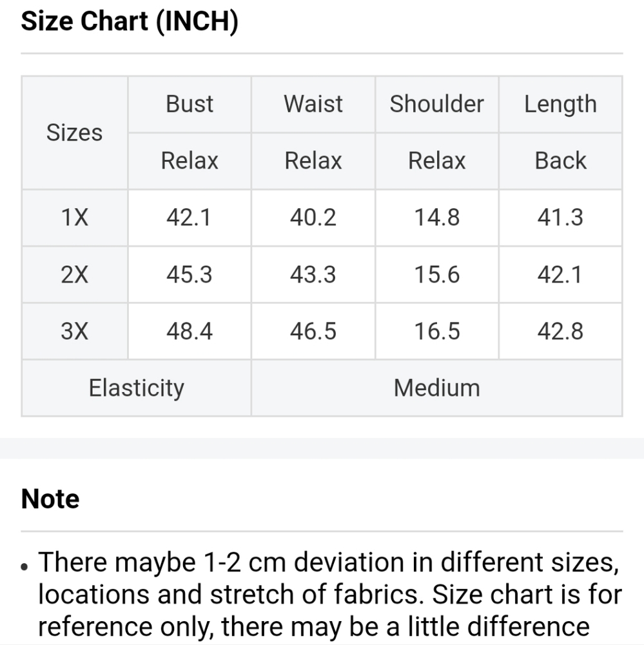Click the 16.5 shoulder value for 3X

coord(436,331)
